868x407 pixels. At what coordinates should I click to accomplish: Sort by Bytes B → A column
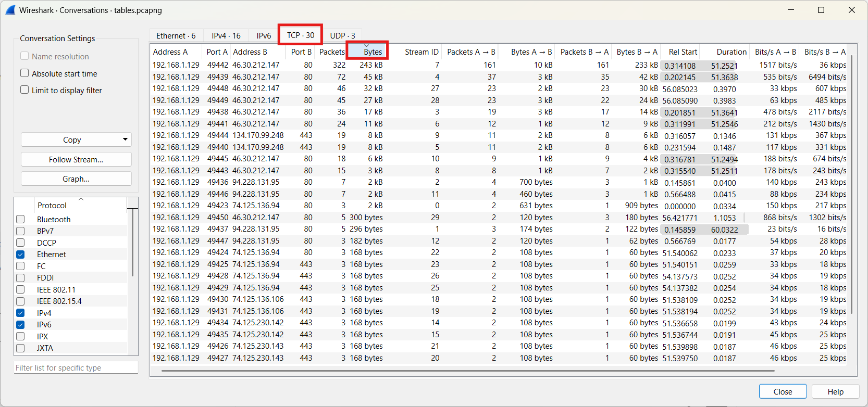click(637, 52)
